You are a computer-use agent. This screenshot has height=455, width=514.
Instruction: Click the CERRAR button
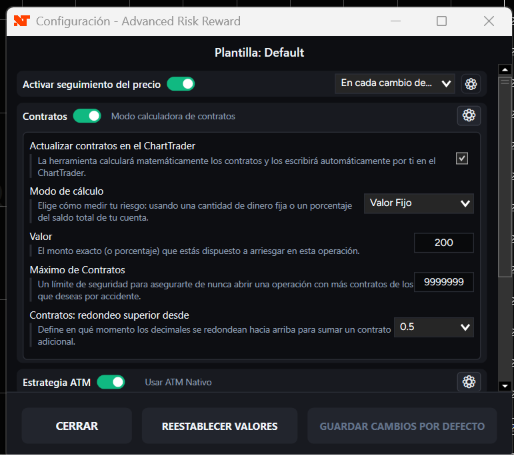(x=77, y=426)
